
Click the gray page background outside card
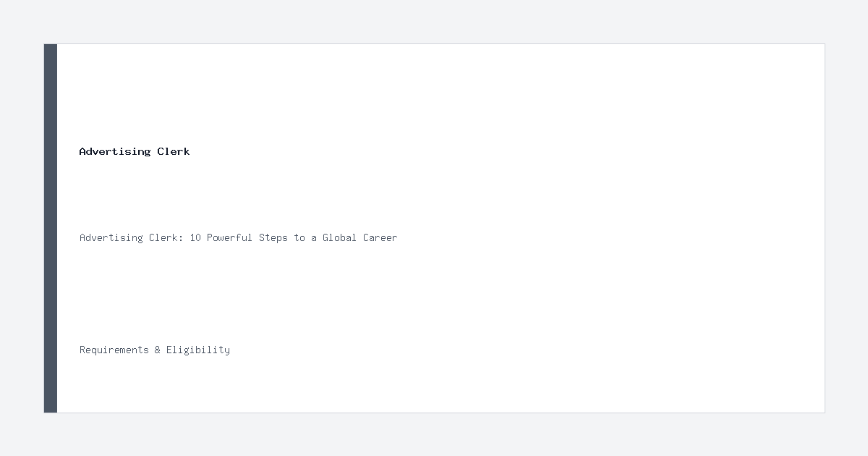coord(434,22)
